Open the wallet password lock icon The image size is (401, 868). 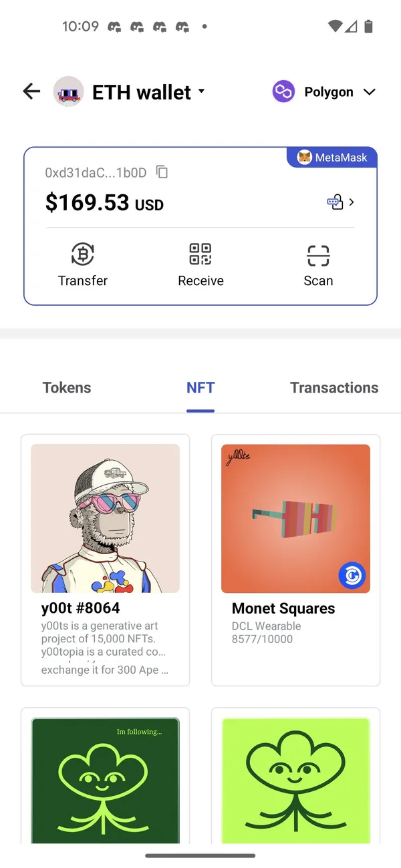(x=335, y=202)
